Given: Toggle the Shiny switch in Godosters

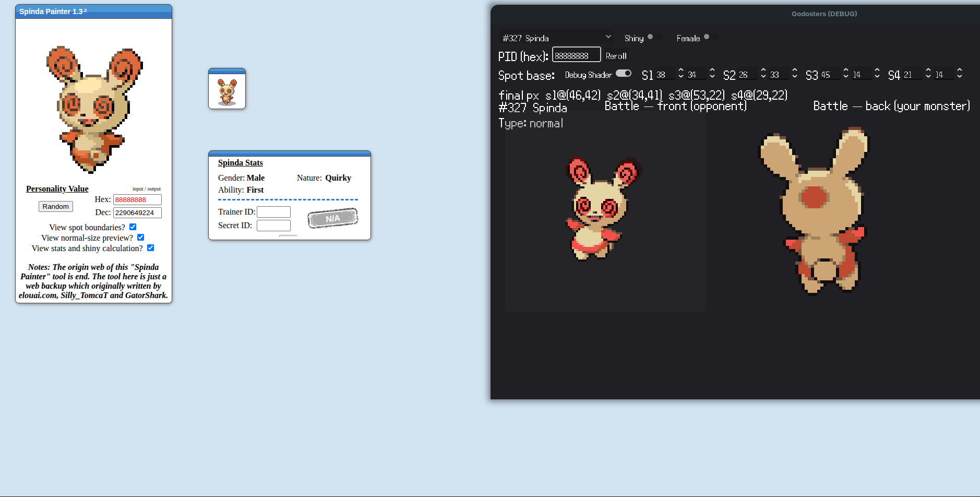Looking at the screenshot, I should click(x=653, y=37).
